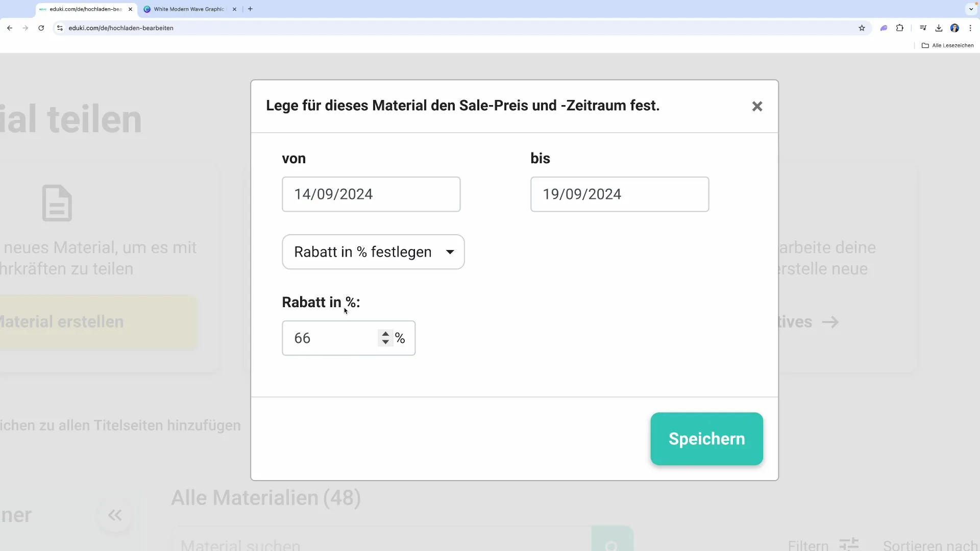The image size is (980, 551).
Task: Open 'Alle Lesezeichen' bookmarks folder
Action: tap(947, 45)
